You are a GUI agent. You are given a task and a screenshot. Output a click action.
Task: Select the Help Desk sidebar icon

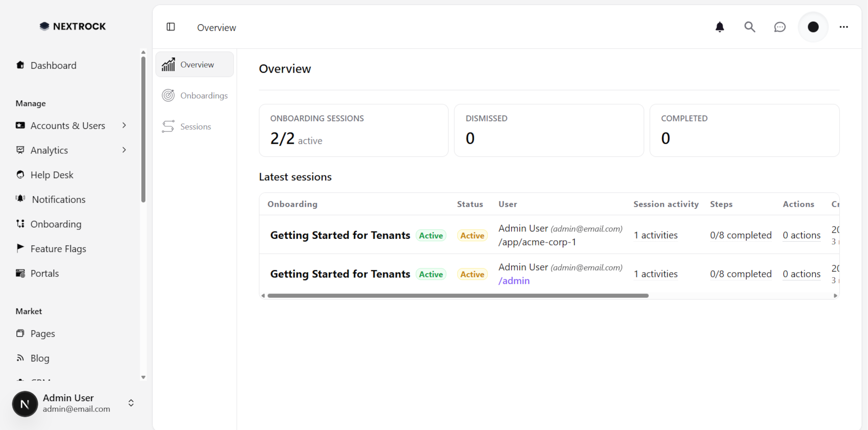coord(20,174)
